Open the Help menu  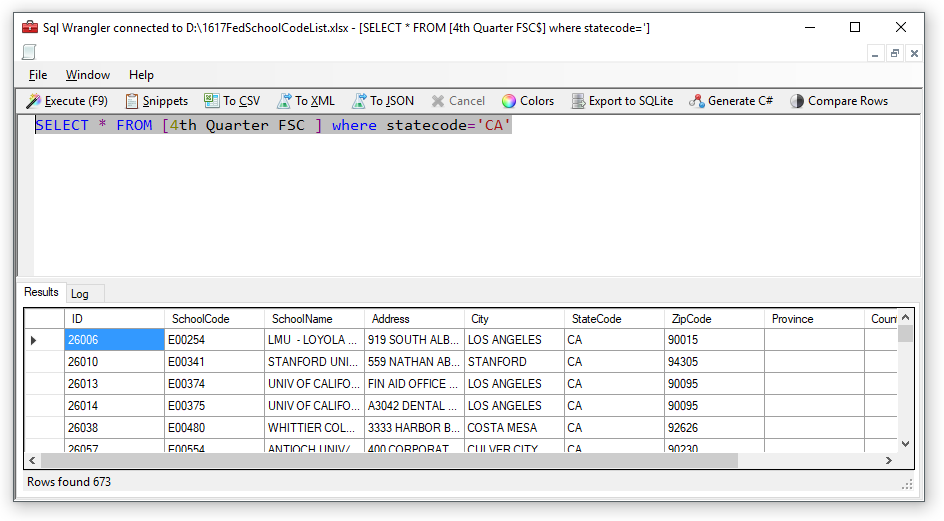click(141, 75)
